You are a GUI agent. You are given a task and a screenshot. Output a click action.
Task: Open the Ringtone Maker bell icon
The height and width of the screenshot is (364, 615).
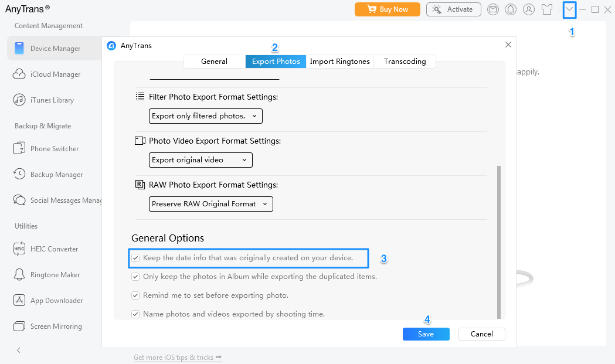pos(19,274)
